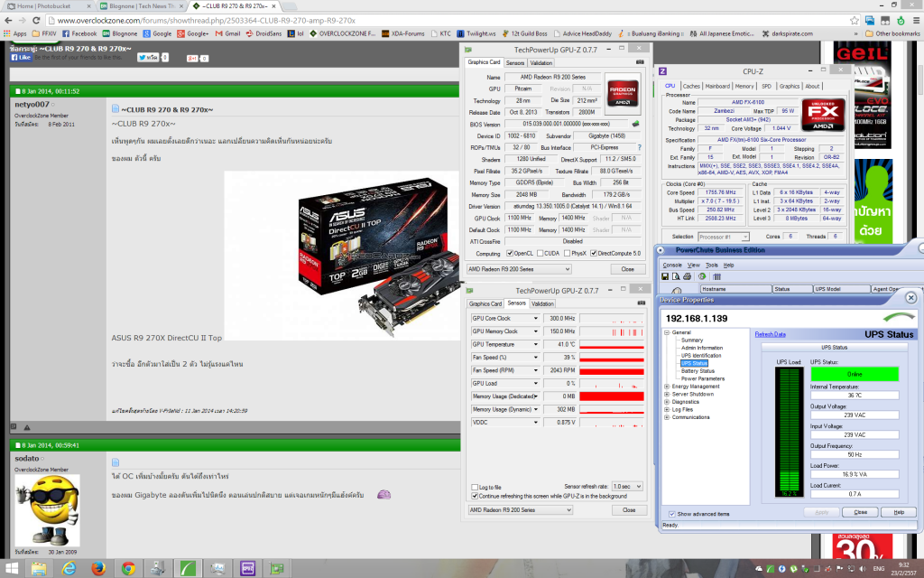924x578 pixels.
Task: Open the Memory tab in CPU-Z
Action: (744, 86)
